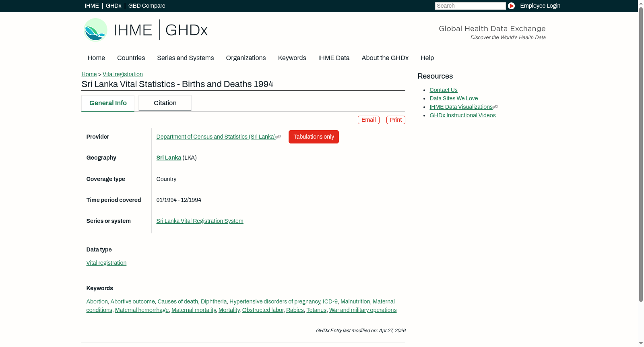Open Series and Systems menu item
The height and width of the screenshot is (347, 644).
point(185,58)
